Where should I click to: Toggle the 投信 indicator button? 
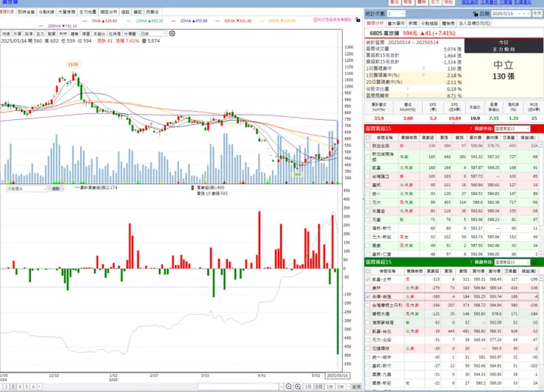(x=29, y=34)
